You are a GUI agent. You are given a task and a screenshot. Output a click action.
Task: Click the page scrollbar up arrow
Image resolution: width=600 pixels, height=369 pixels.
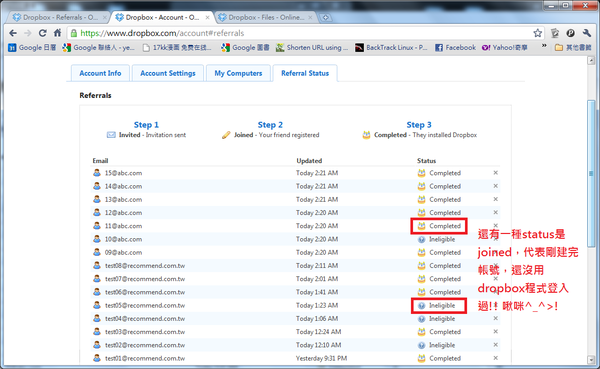click(591, 60)
